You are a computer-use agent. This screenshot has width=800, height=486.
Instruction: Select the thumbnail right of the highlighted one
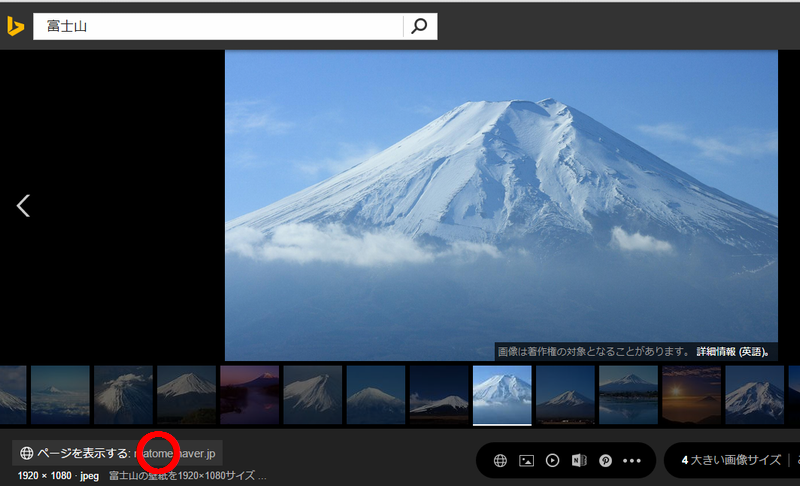tap(564, 394)
